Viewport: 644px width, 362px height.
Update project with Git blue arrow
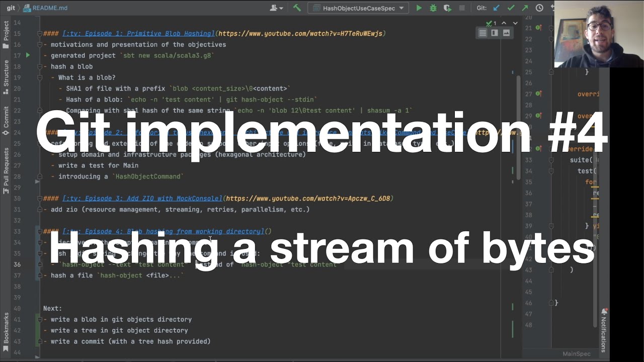click(497, 8)
